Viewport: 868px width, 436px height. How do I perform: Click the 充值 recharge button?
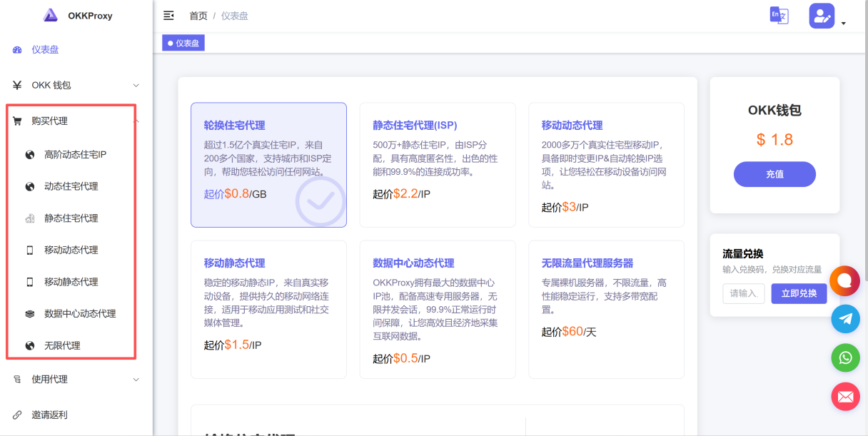(774, 174)
